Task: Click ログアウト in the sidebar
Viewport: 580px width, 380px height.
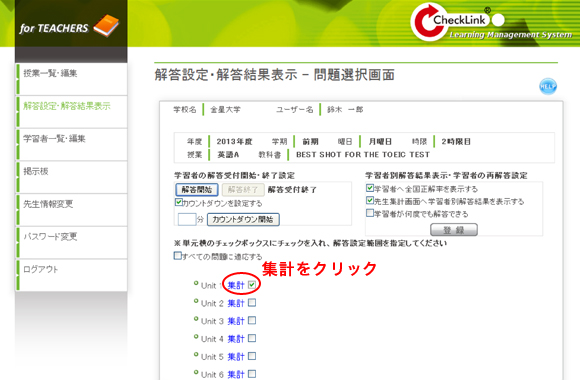Action: click(41, 269)
